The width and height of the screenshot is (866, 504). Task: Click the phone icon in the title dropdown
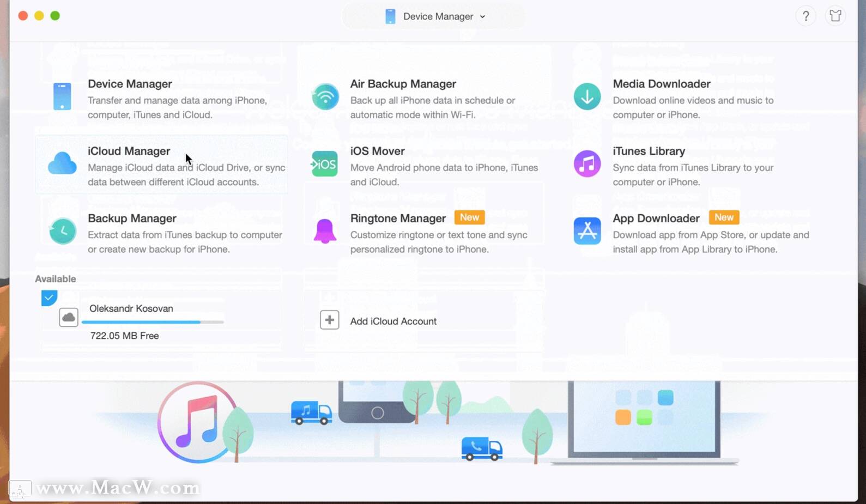click(390, 16)
